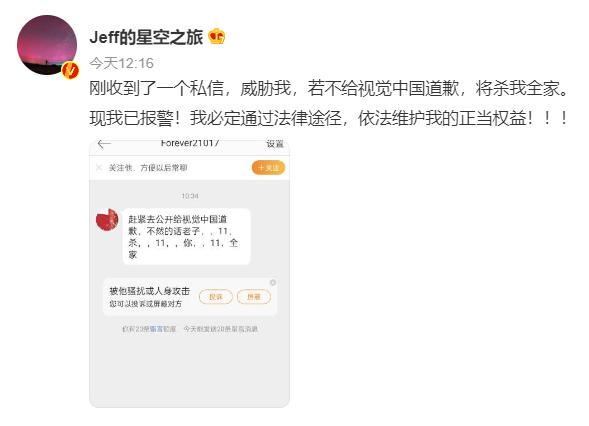589x426 pixels.
Task: Click the 关注他,方便以后常聊 prompt text
Action: coord(148,168)
